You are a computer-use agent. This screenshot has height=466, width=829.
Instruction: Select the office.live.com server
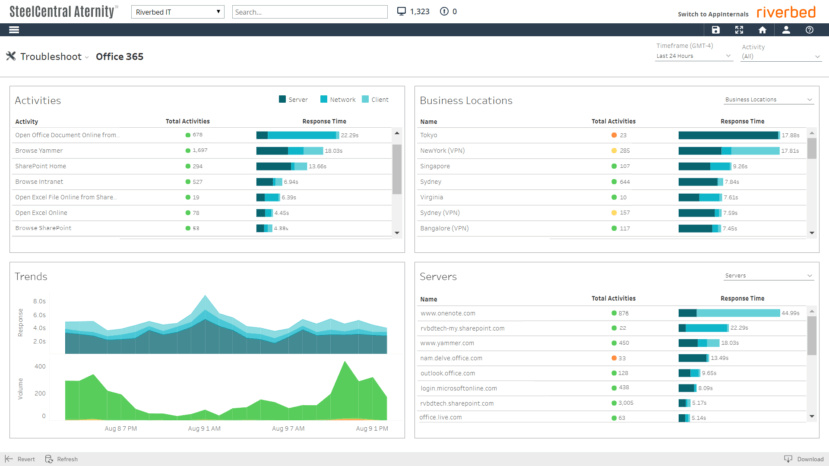(x=612, y=417)
